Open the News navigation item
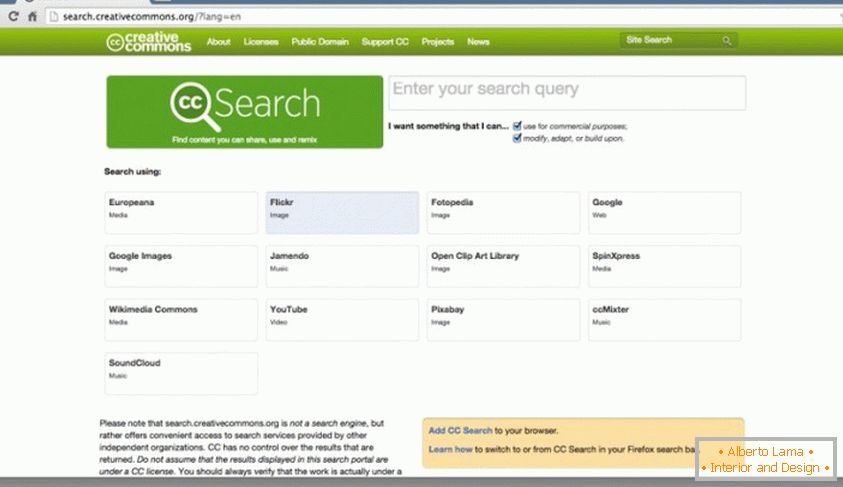 point(478,42)
